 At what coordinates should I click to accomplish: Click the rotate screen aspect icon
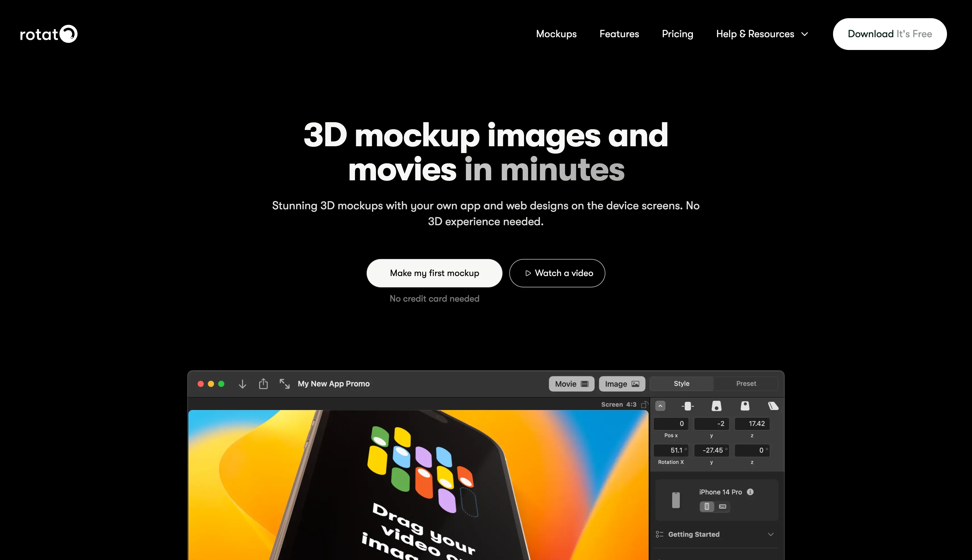point(644,405)
